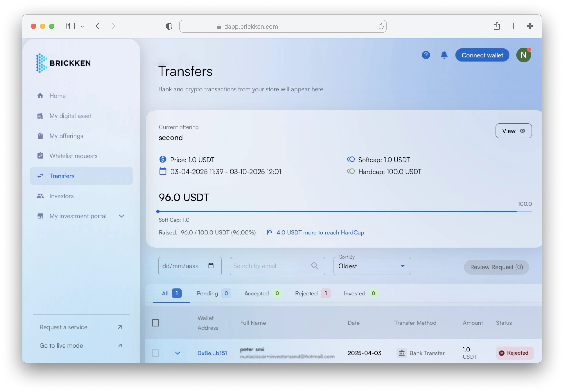The height and width of the screenshot is (392, 564).
Task: Click the fundraising progress bar
Action: point(344,211)
